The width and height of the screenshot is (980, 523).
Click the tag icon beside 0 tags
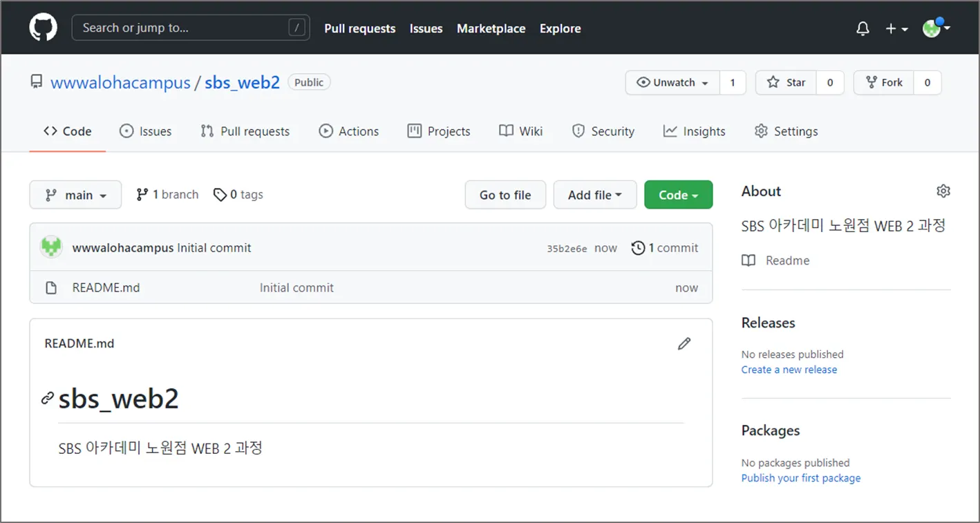(220, 195)
